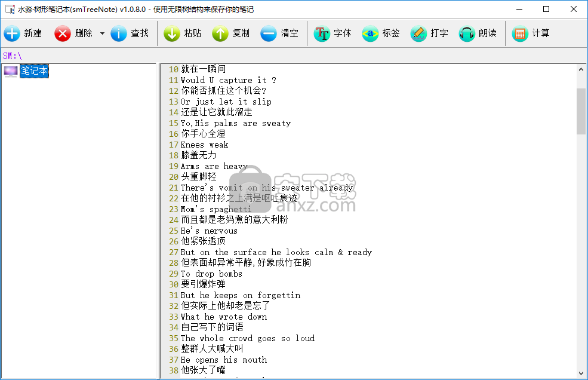Select the 笔记本 tree node
The width and height of the screenshot is (588, 380).
click(34, 71)
